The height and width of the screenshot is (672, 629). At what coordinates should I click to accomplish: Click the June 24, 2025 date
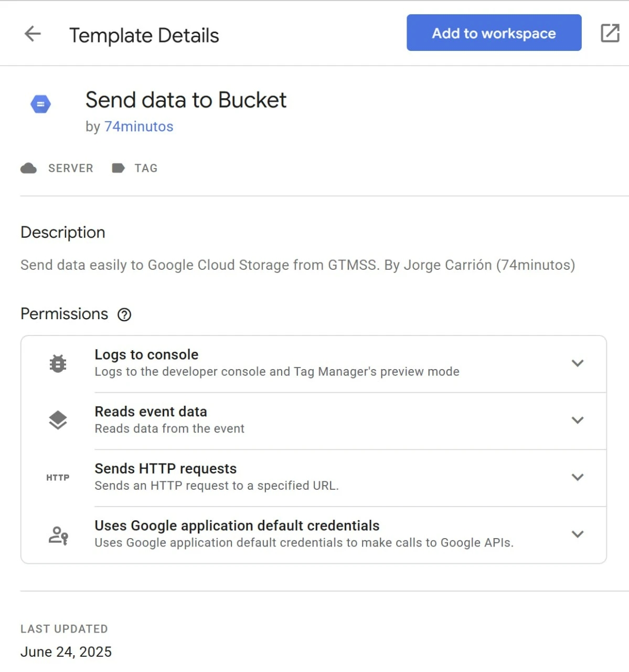pos(66,652)
